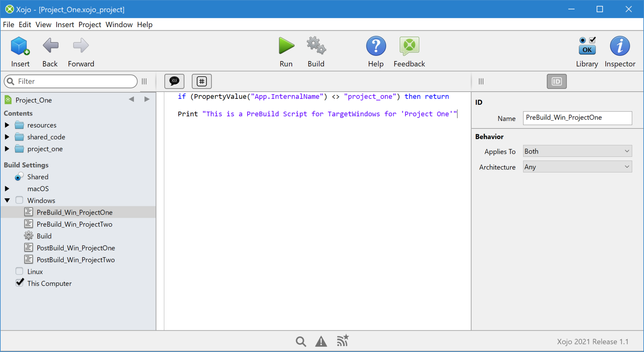The width and height of the screenshot is (644, 352).
Task: Click the inspector pane grip handle
Action: (481, 82)
